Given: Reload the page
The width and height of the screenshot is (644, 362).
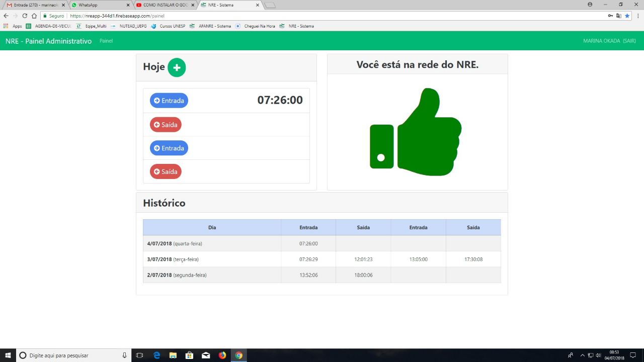Looking at the screenshot, I should click(25, 16).
